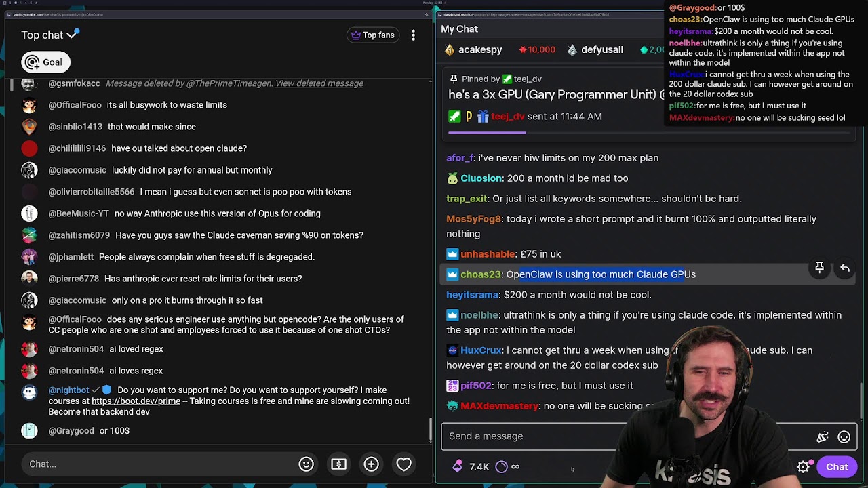Viewport: 868px width, 488px height.
Task: Open Twitch chat settings gear
Action: (x=804, y=466)
